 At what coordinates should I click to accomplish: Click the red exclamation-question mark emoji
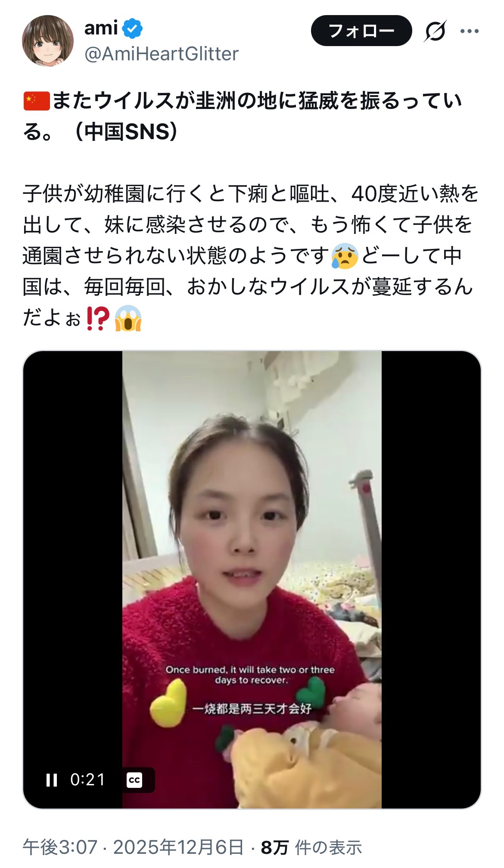coord(98,318)
